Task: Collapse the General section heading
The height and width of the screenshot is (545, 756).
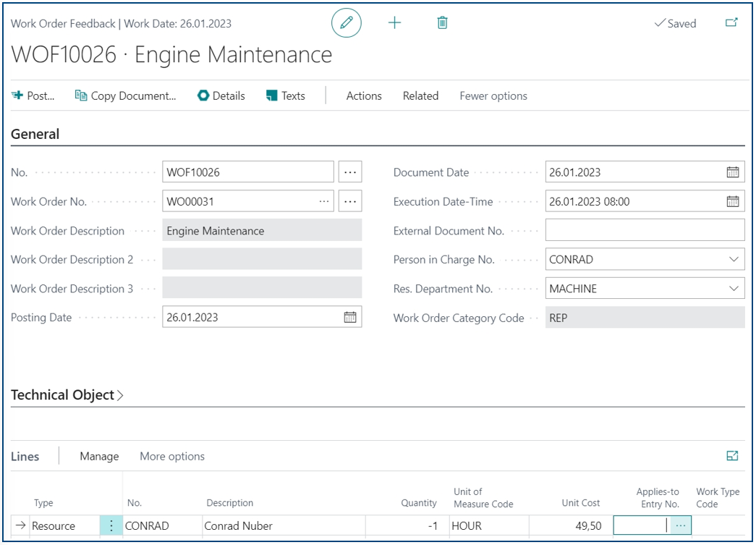Action: click(35, 134)
